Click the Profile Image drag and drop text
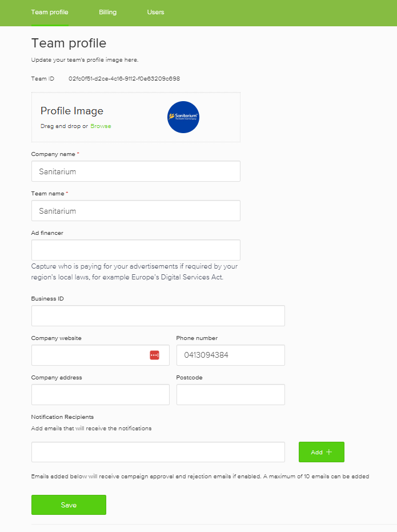The height and width of the screenshot is (532, 397). tap(64, 126)
